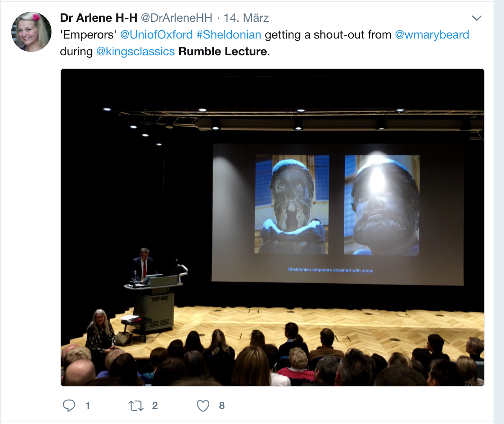The width and height of the screenshot is (504, 424).
Task: Expand the tweet options chevron
Action: [477, 18]
